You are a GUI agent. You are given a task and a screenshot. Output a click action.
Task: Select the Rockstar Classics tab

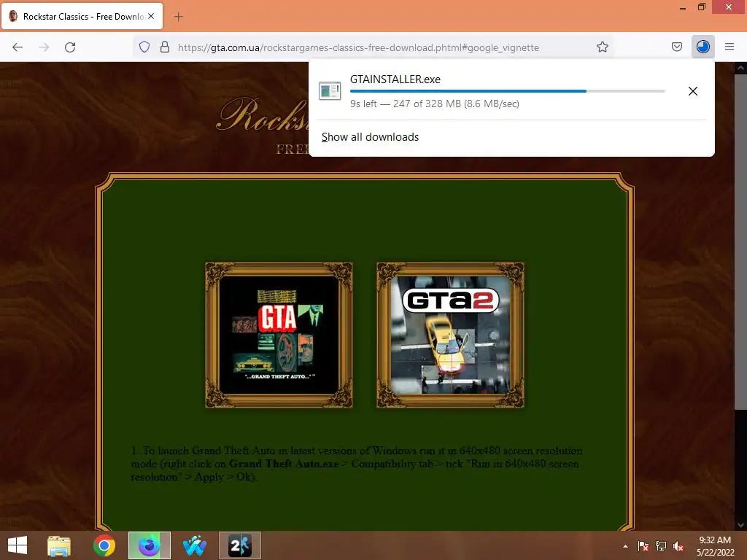point(82,16)
